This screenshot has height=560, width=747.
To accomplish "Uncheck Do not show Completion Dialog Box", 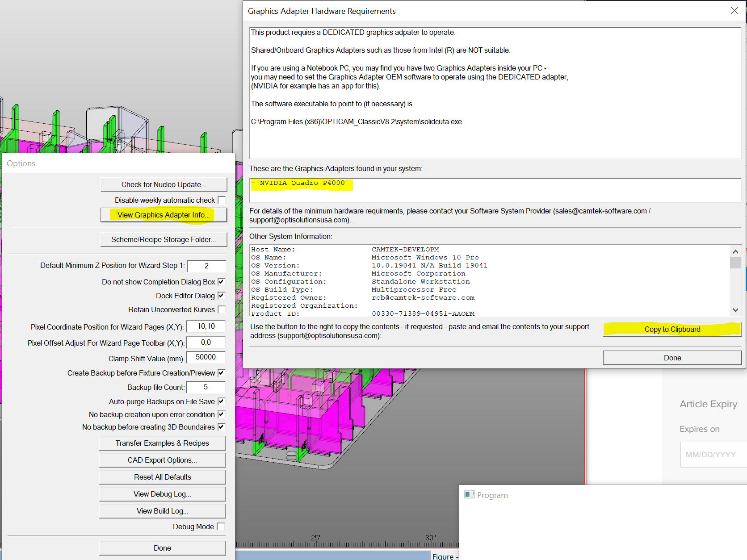I will [222, 282].
